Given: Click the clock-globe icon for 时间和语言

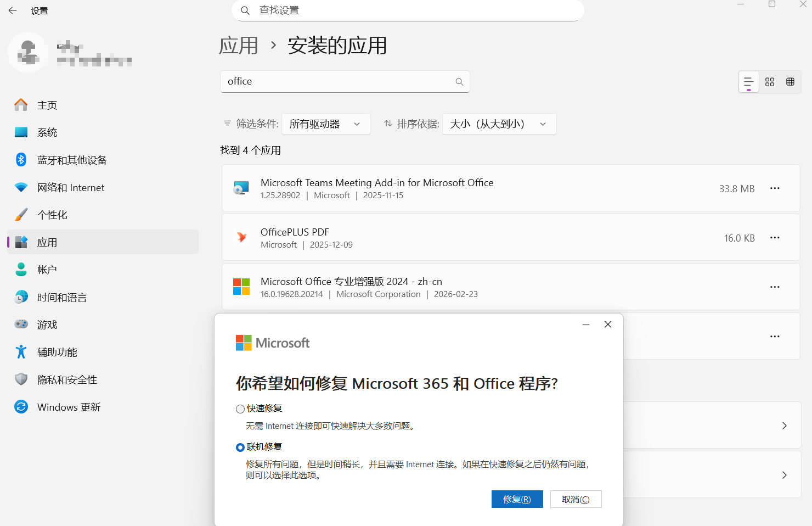Looking at the screenshot, I should point(21,297).
